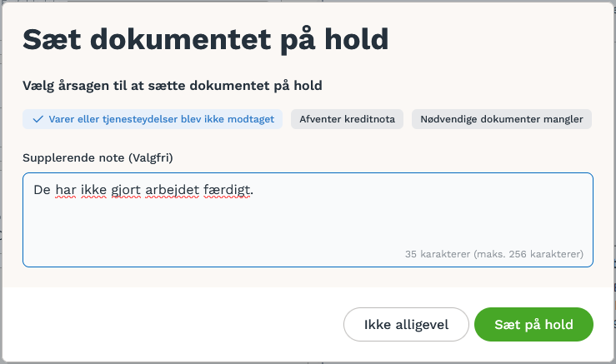Place cursor at 'De' starting the note
Viewport: 616px width, 364px height.
pyautogui.click(x=42, y=190)
